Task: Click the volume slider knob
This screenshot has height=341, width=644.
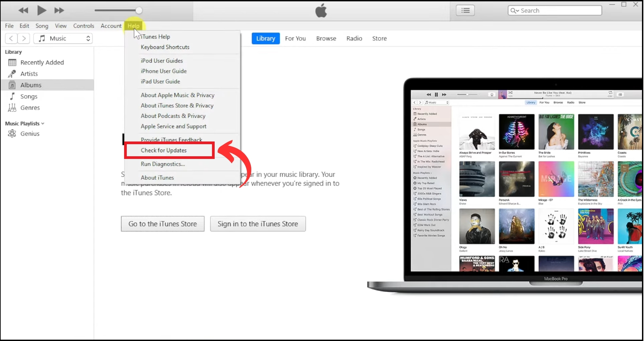Action: (139, 10)
